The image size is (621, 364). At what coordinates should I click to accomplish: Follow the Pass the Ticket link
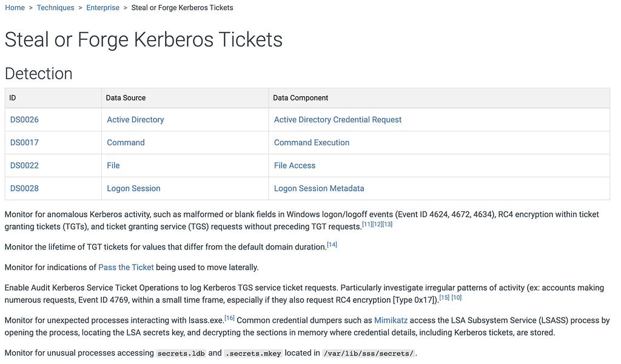point(126,267)
